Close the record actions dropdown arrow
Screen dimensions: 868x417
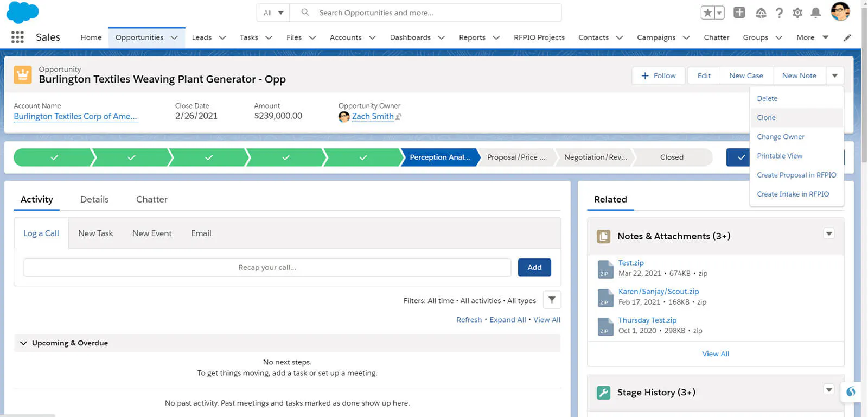click(x=835, y=75)
